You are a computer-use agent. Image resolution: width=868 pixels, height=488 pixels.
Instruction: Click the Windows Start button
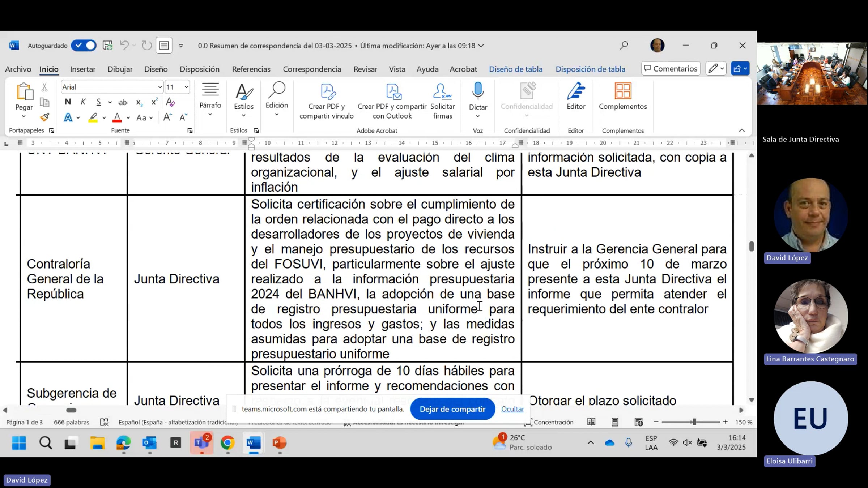pyautogui.click(x=19, y=443)
